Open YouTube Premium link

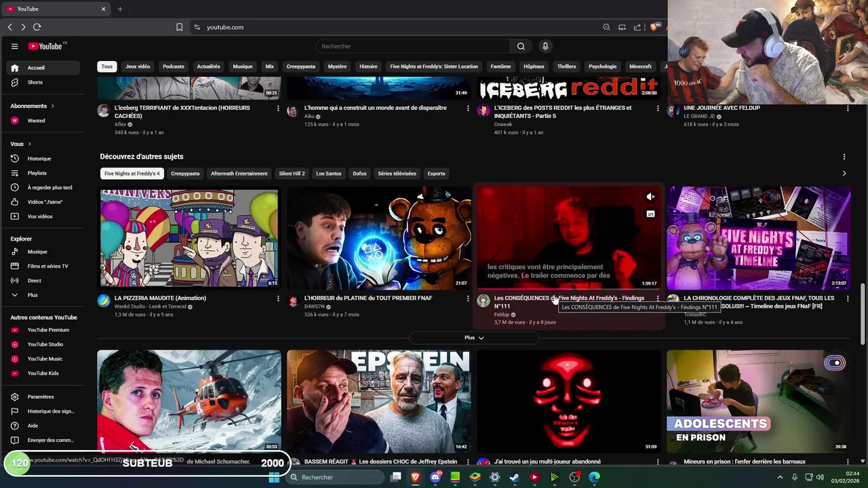pyautogui.click(x=43, y=330)
